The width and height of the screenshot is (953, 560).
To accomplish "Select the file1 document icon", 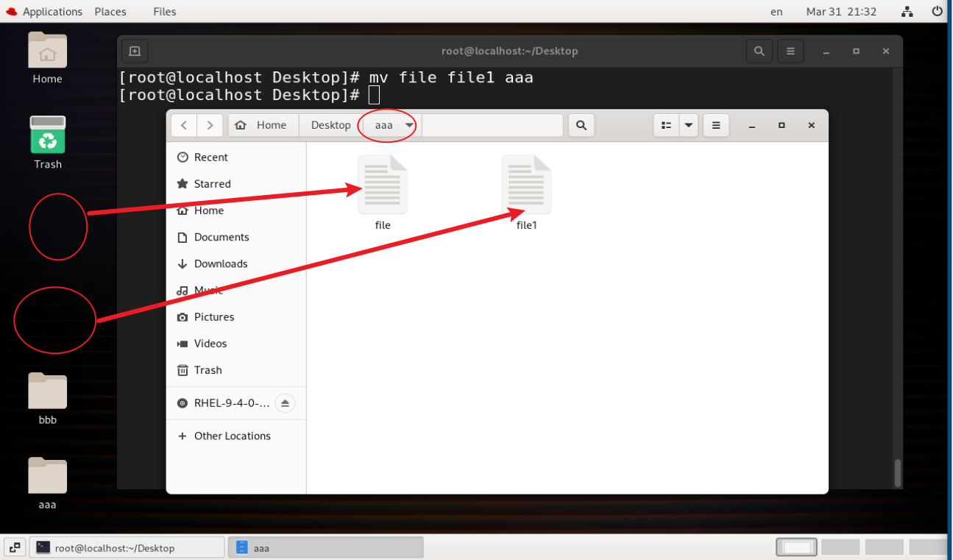I will [x=527, y=185].
